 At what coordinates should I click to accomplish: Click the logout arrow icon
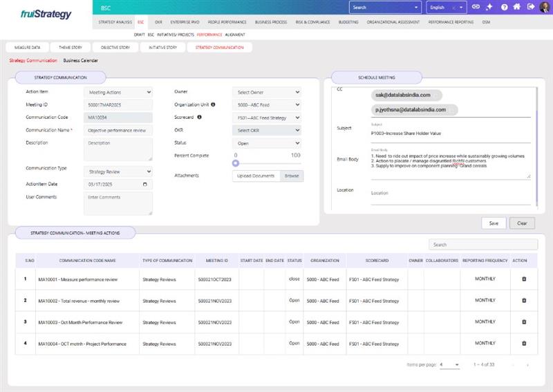[531, 8]
